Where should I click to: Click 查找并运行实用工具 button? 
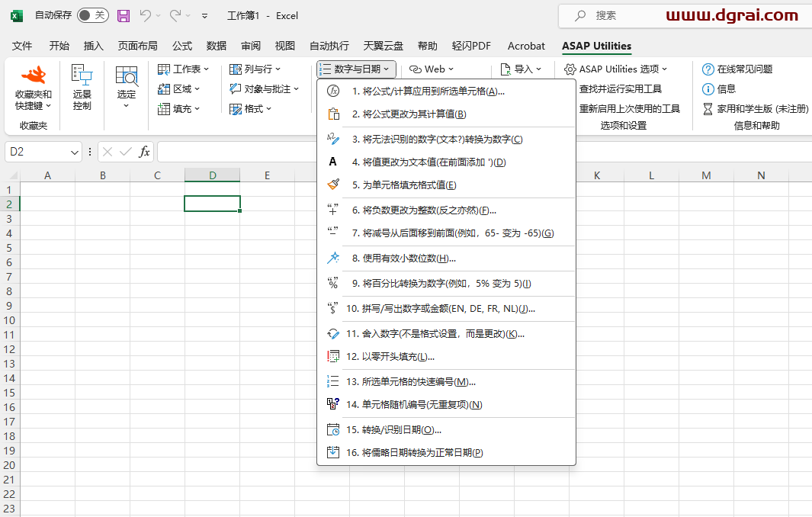point(620,89)
